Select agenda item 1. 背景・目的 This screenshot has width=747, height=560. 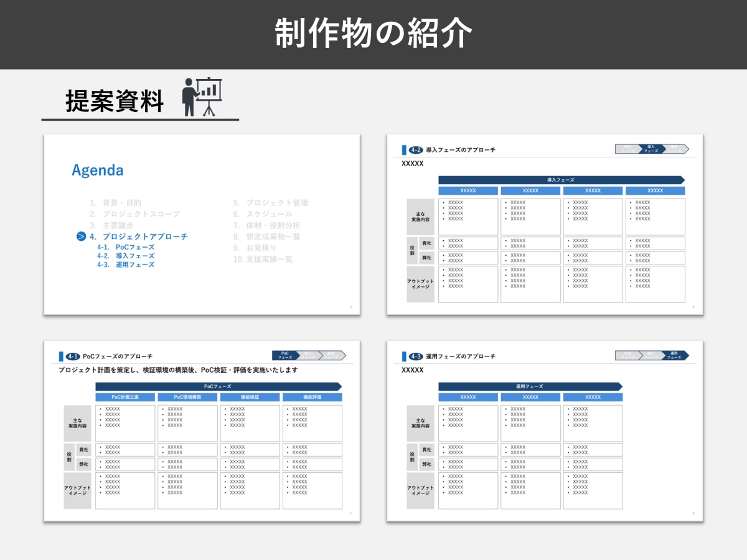click(x=115, y=203)
